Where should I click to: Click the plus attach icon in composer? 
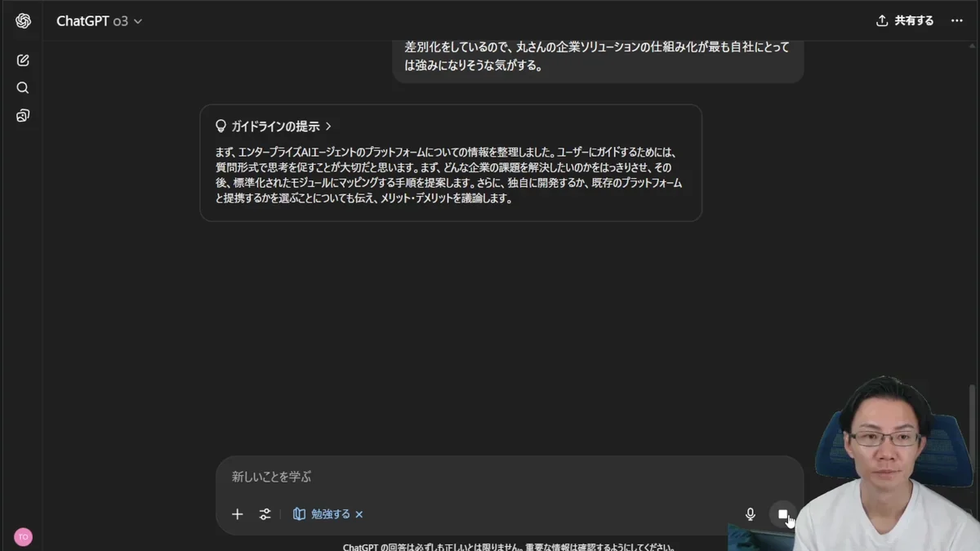238,514
